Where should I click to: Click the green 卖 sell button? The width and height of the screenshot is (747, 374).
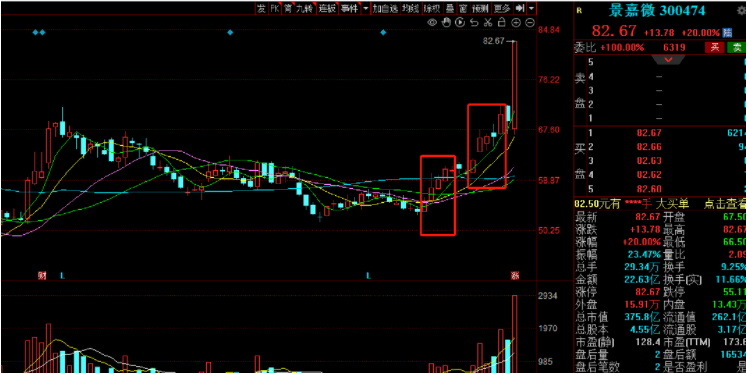click(x=737, y=47)
